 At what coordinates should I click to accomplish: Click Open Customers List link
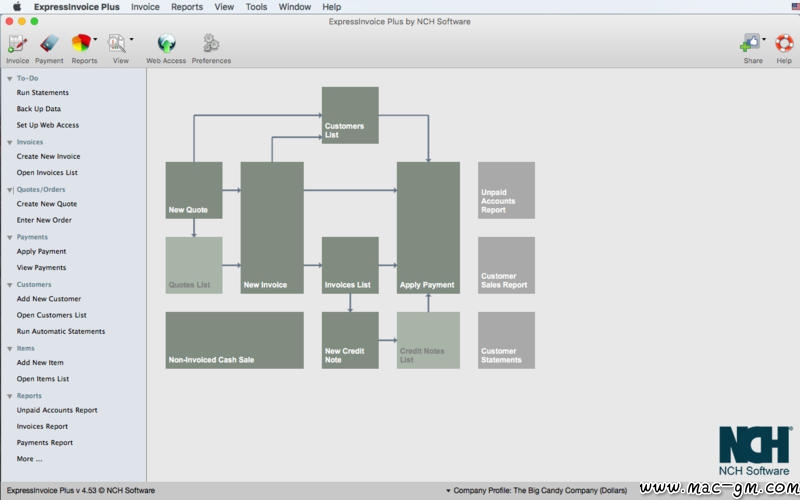52,315
